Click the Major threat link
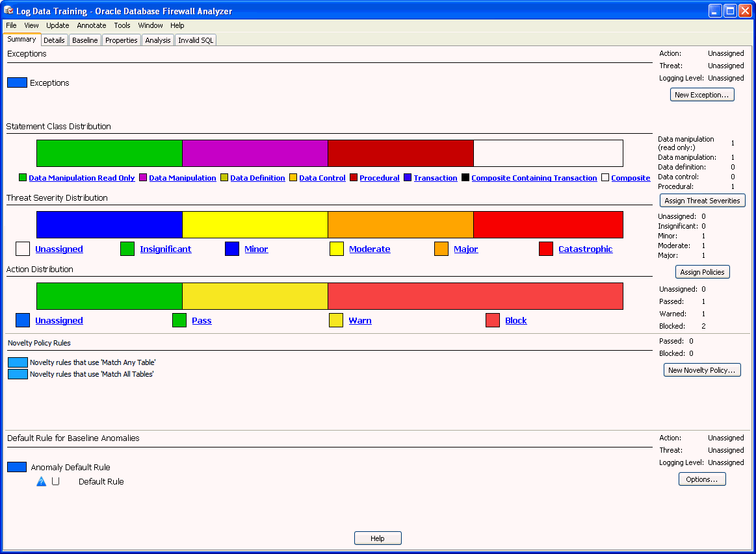 [465, 249]
